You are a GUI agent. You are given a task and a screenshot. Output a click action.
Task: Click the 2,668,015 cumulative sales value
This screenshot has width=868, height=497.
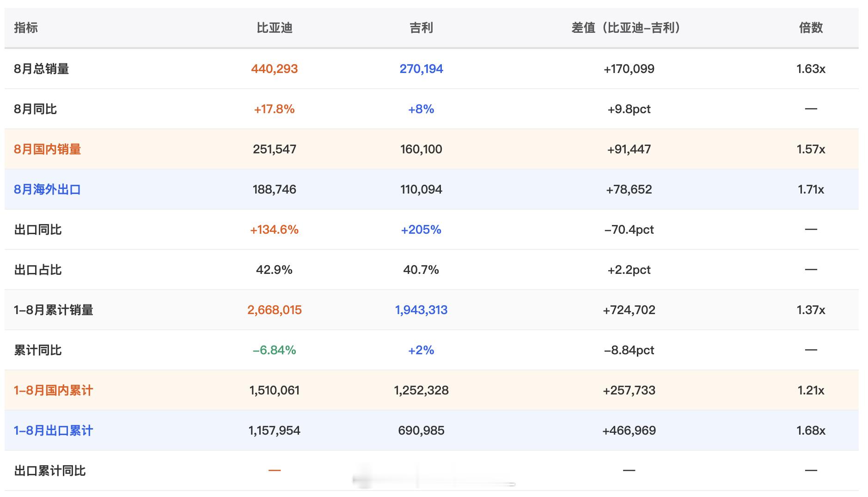[275, 310]
